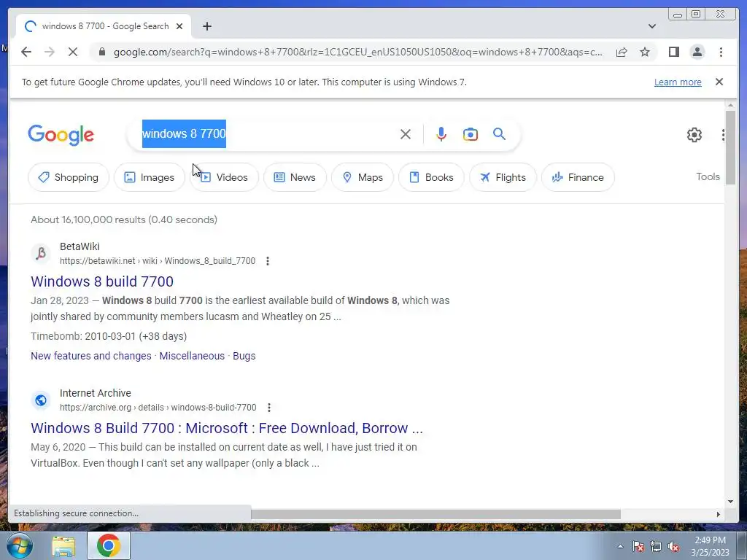This screenshot has height=560, width=747.
Task: Switch to Videos results
Action: (x=225, y=177)
